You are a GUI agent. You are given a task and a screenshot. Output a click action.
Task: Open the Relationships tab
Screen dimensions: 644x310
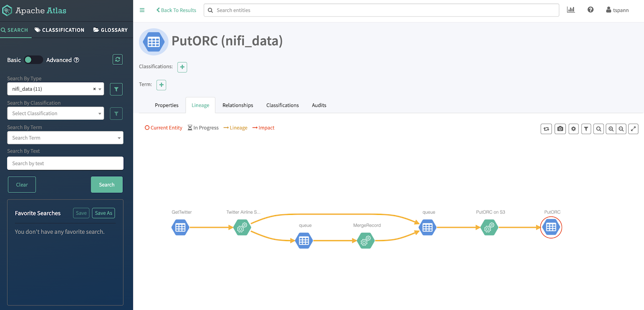238,105
